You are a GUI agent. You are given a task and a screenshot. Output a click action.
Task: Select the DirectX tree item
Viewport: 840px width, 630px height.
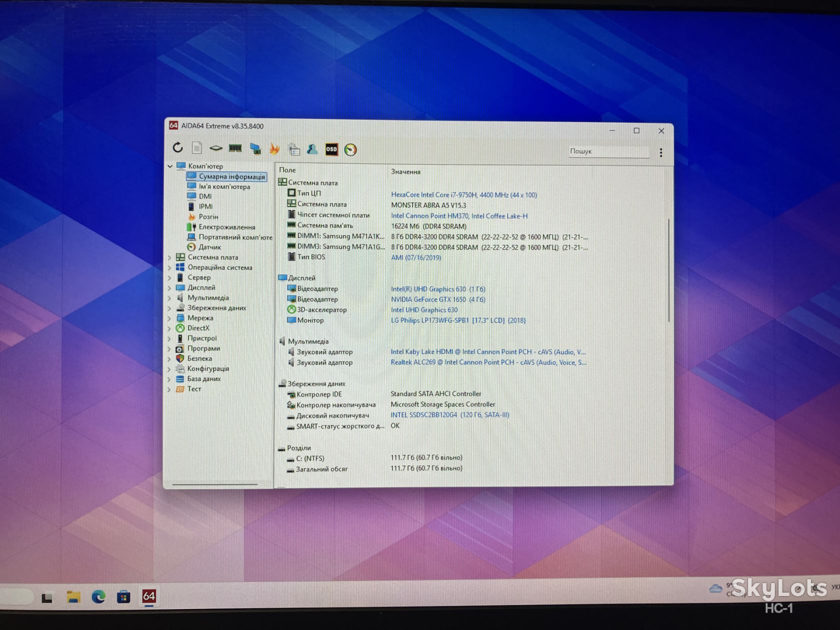[198, 328]
